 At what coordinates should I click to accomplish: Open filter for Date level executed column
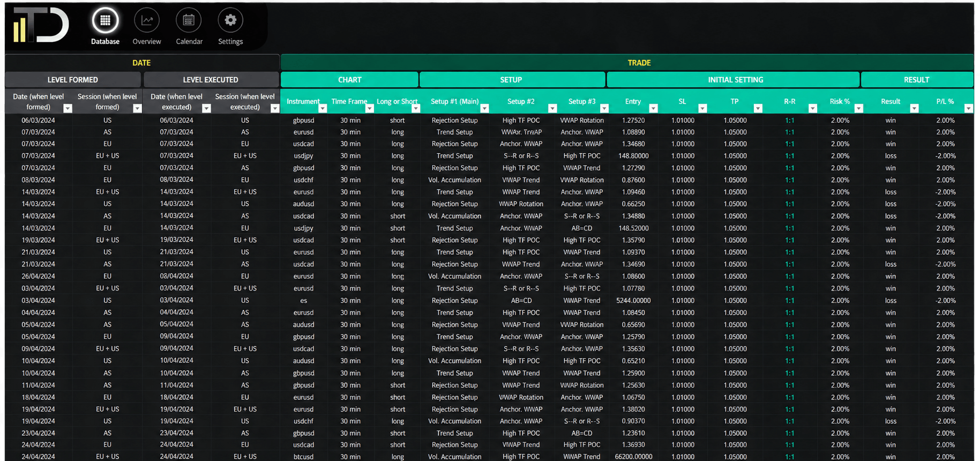pyautogui.click(x=206, y=108)
